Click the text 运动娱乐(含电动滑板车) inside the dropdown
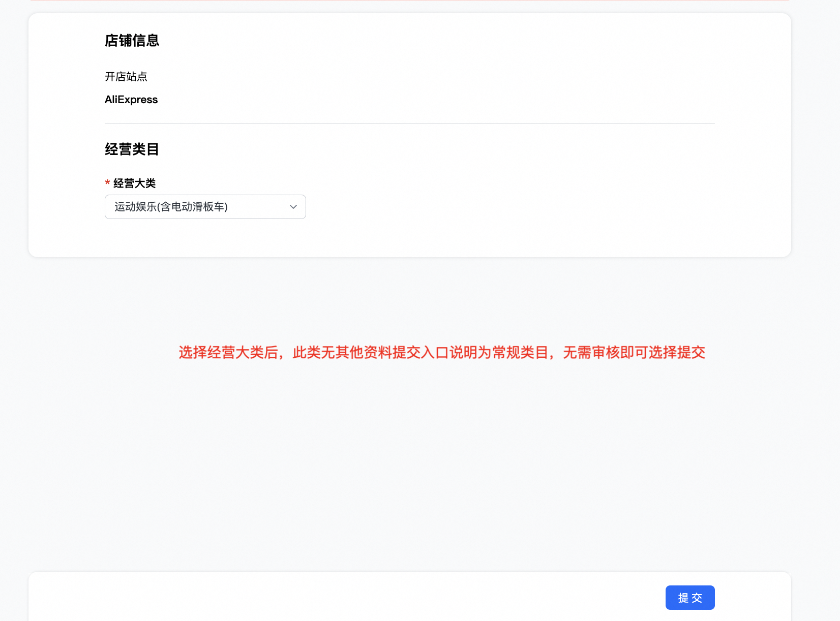 click(x=171, y=207)
